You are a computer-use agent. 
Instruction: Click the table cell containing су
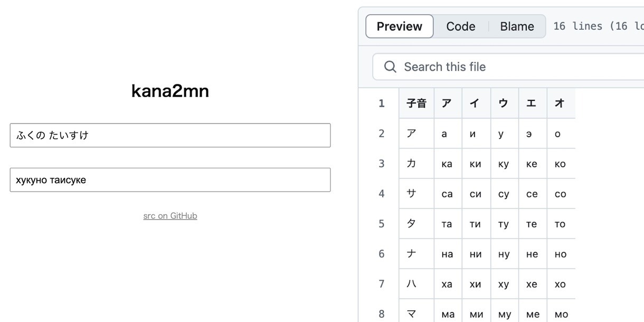coord(505,194)
